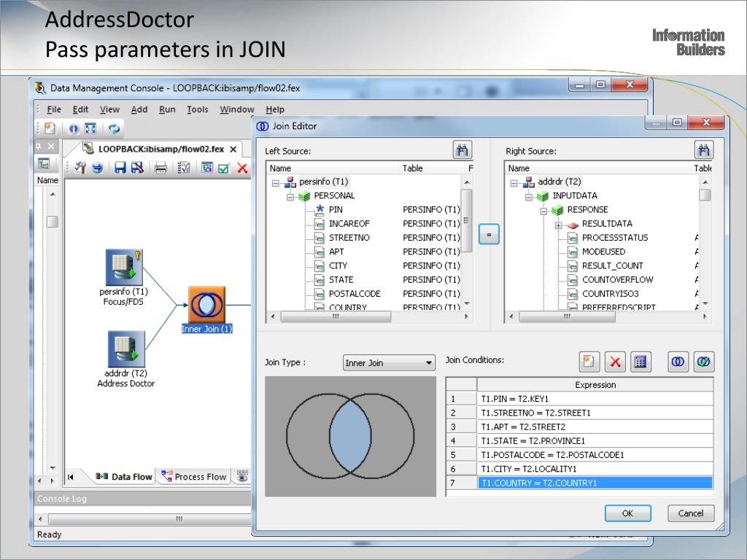Click the tools wrench icon in flow toolbar
The image size is (747, 560).
[x=80, y=168]
